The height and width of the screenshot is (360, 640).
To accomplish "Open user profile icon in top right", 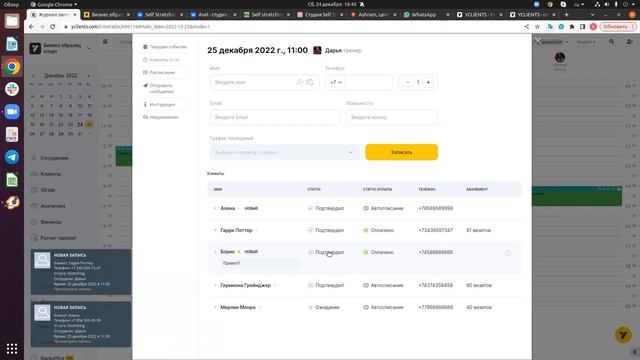I will coord(629,42).
